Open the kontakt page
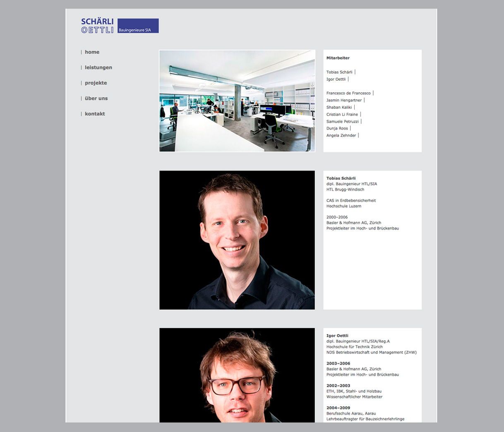This screenshot has height=432, width=504. pyautogui.click(x=95, y=114)
